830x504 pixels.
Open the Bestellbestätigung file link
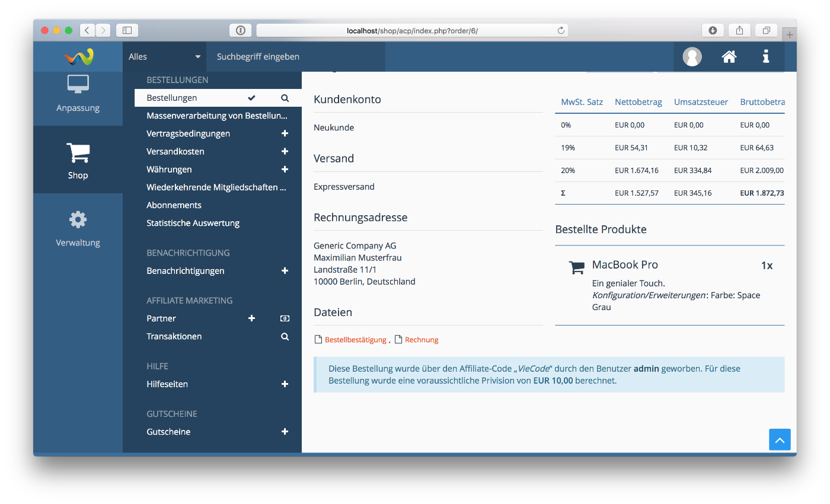[x=355, y=340]
